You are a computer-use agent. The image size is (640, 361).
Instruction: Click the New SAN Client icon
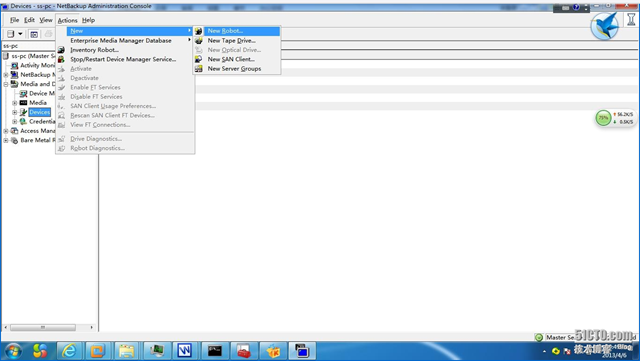point(198,59)
